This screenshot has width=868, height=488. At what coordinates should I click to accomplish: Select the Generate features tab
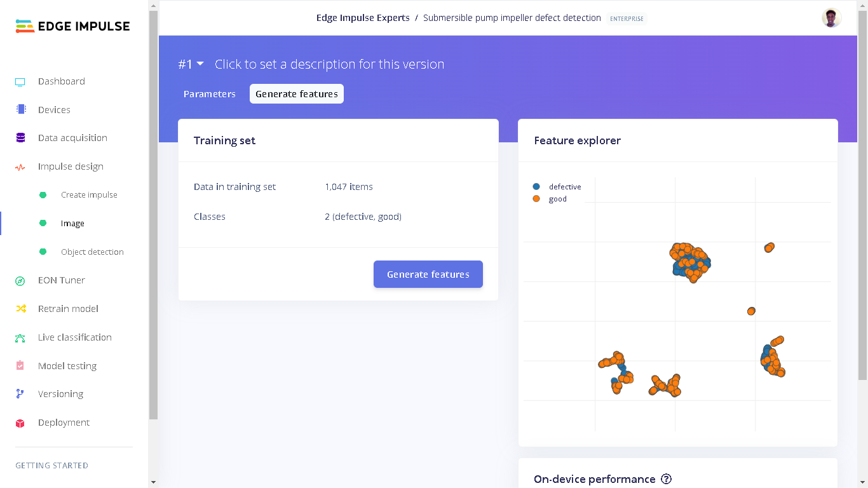296,93
